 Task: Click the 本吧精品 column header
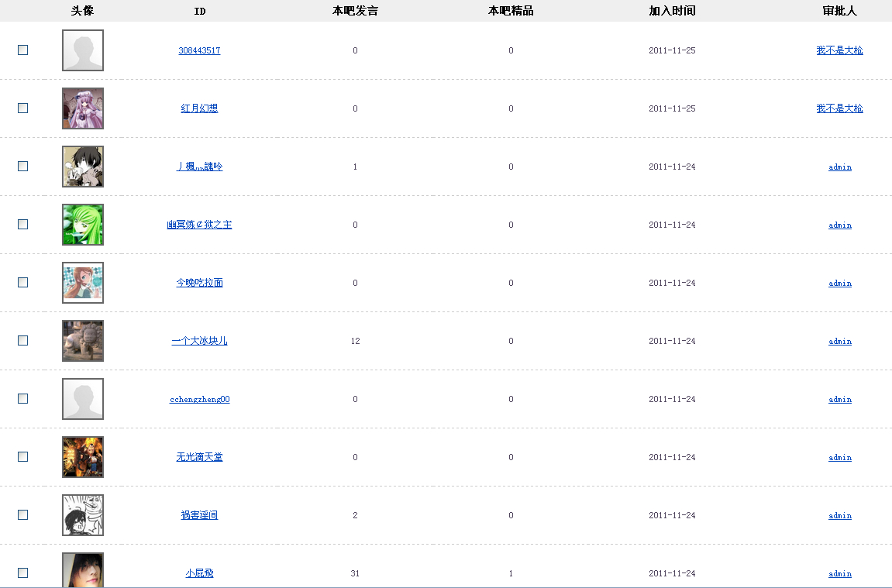(511, 11)
